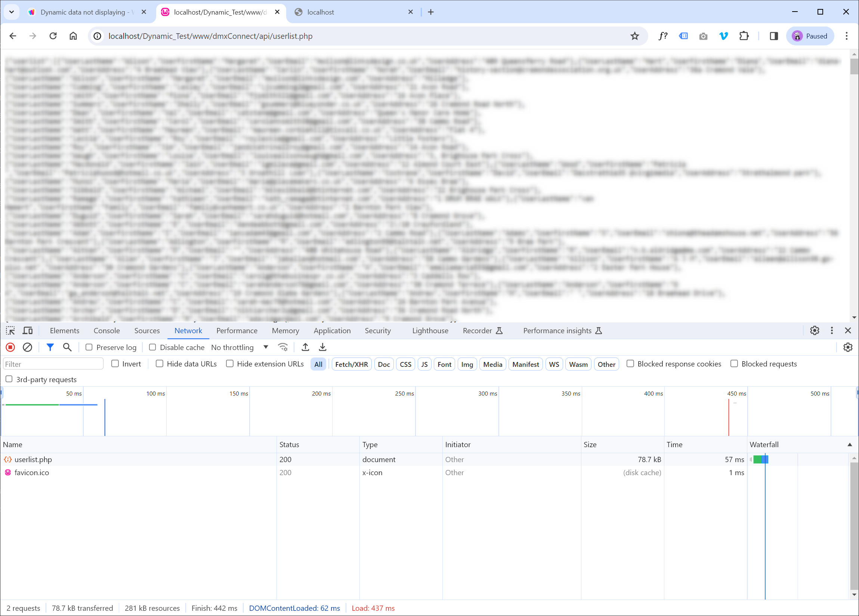Click the network Filter text field
The width and height of the screenshot is (859, 616).
pos(53,364)
